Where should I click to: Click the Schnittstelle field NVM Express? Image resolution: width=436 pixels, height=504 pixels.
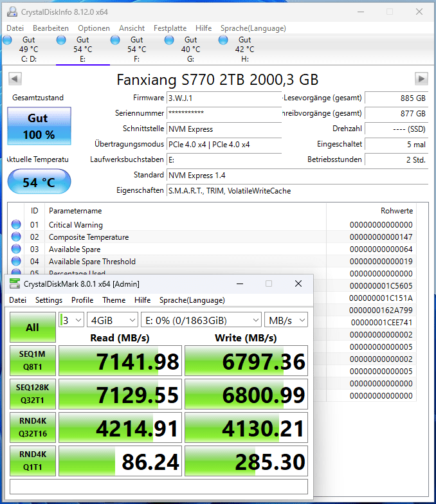(x=224, y=129)
